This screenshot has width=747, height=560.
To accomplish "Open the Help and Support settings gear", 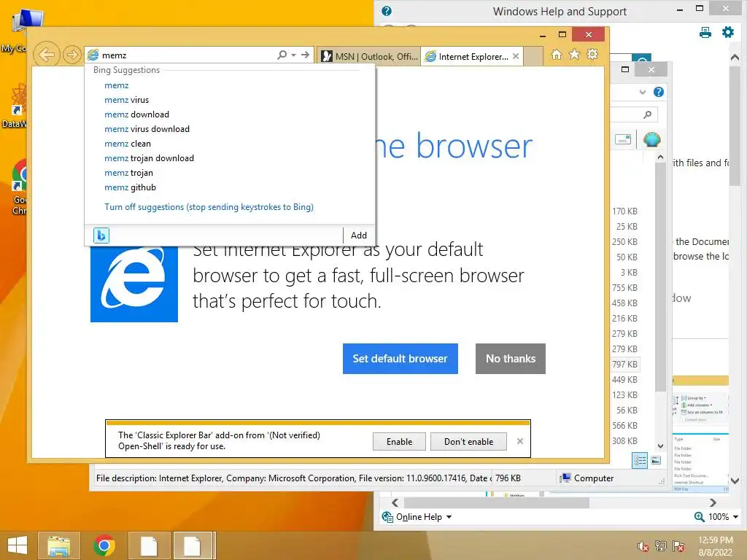I will tap(728, 32).
